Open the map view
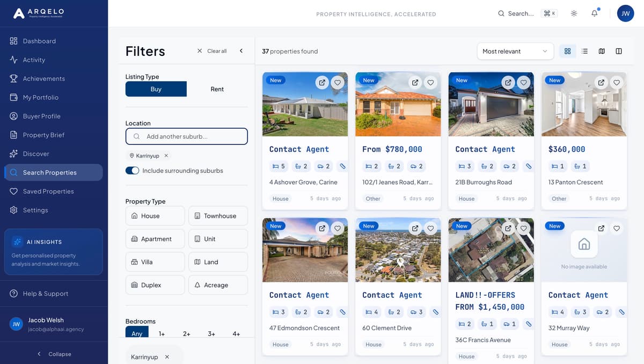Screen dimensions: 644x364 602,51
